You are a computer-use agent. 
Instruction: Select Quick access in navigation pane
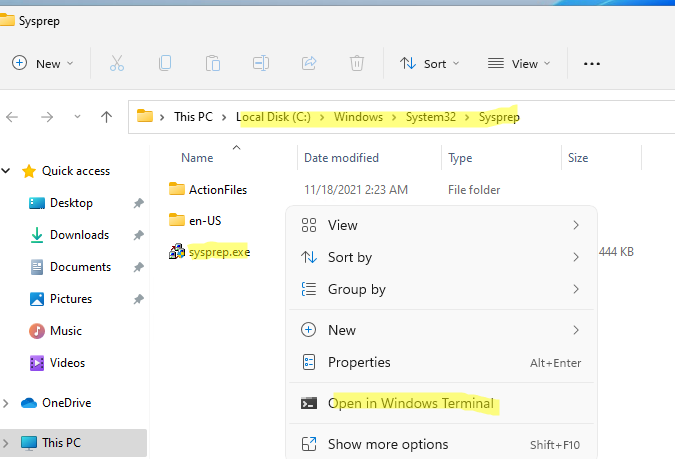tap(76, 171)
